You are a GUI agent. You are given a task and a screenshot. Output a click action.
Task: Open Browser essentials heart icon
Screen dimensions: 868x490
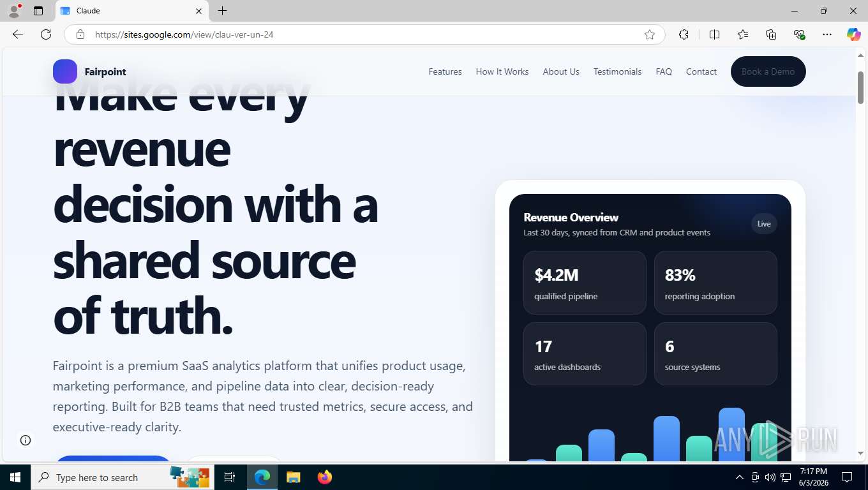pos(799,34)
